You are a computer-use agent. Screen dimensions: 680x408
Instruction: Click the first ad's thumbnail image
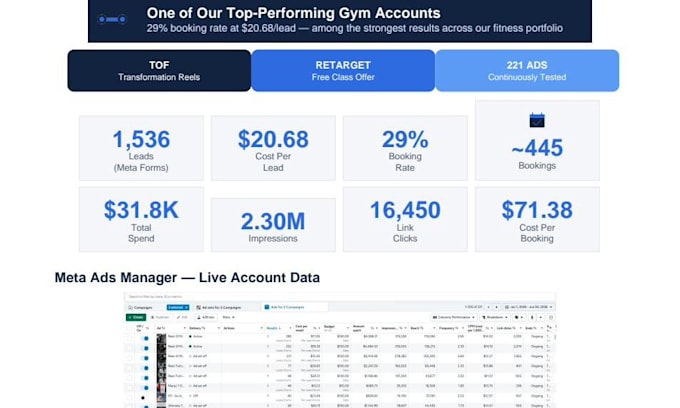(x=161, y=339)
